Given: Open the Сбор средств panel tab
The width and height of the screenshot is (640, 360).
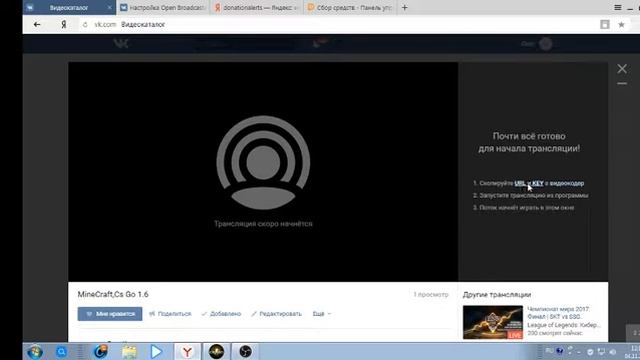Looking at the screenshot, I should pyautogui.click(x=350, y=7).
